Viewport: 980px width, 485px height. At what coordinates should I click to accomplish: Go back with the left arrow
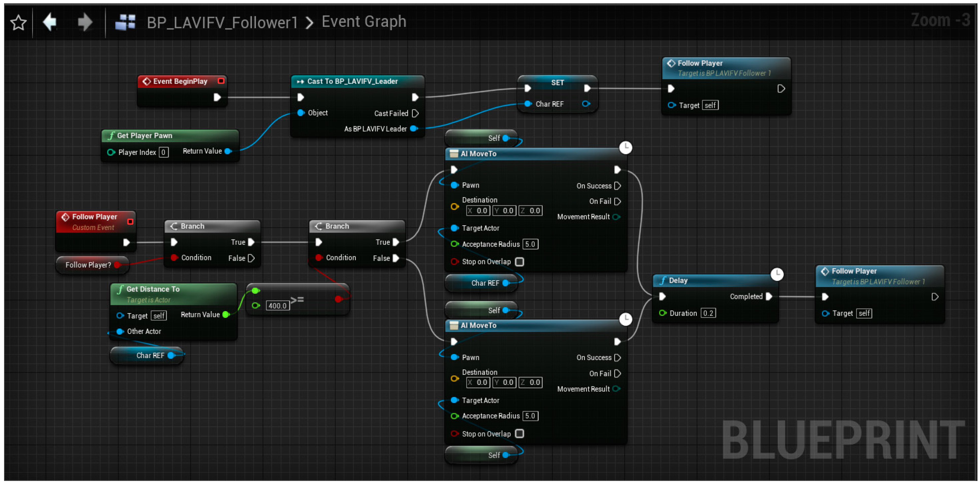tap(50, 22)
